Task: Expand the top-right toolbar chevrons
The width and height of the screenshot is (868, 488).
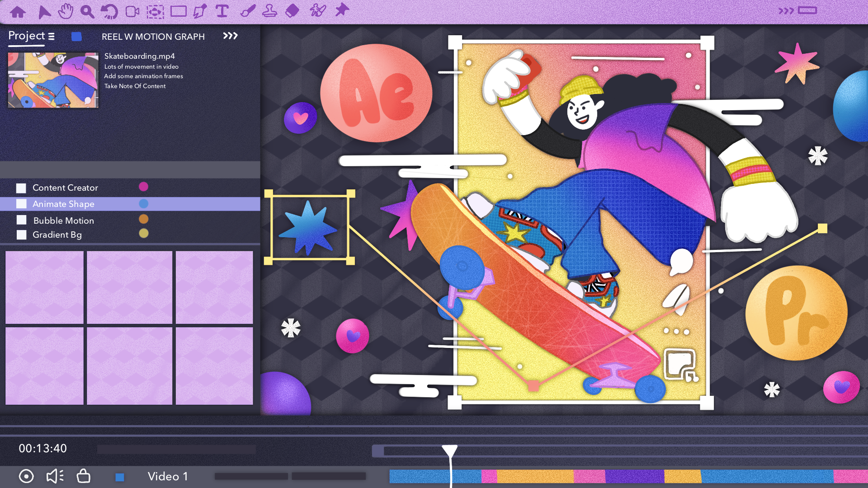Action: [x=786, y=11]
